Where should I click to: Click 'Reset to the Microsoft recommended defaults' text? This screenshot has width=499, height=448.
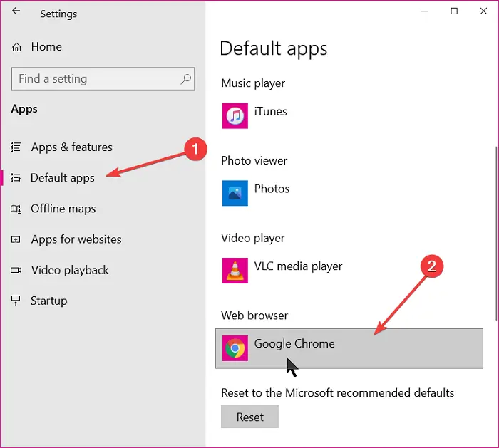tap(337, 393)
